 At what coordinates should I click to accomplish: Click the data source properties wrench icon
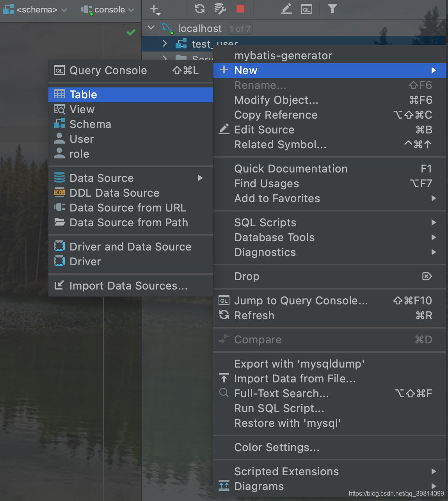point(220,9)
